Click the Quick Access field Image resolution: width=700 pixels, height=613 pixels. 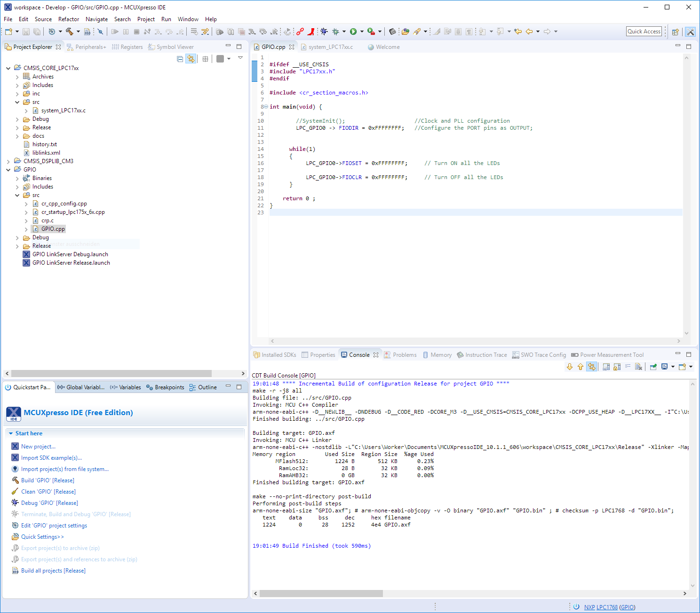pyautogui.click(x=644, y=31)
